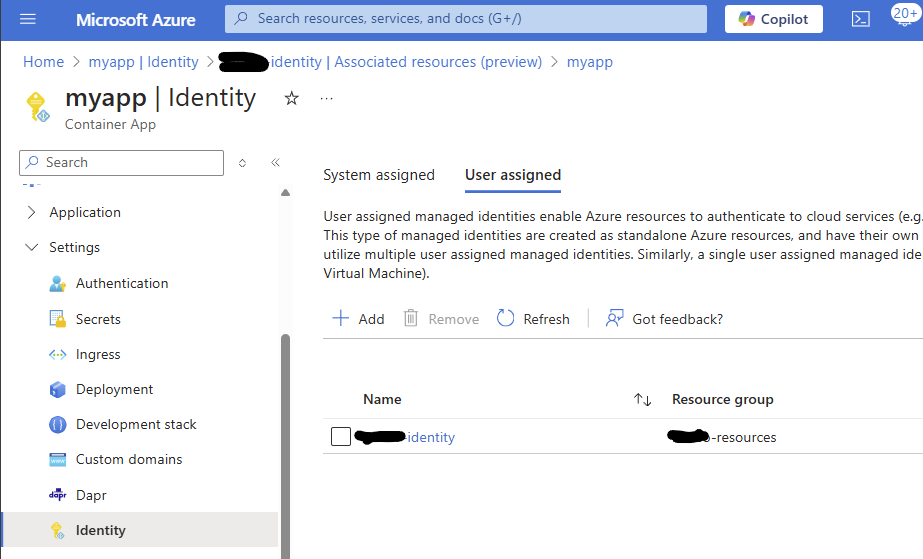Click the myapp key identity resource icon

(x=38, y=107)
